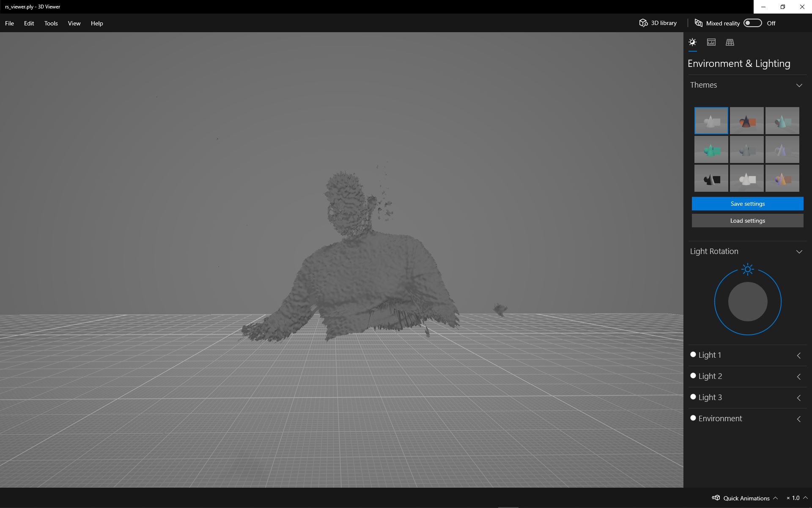Collapse the Light Rotation section
The width and height of the screenshot is (812, 508).
(x=800, y=251)
